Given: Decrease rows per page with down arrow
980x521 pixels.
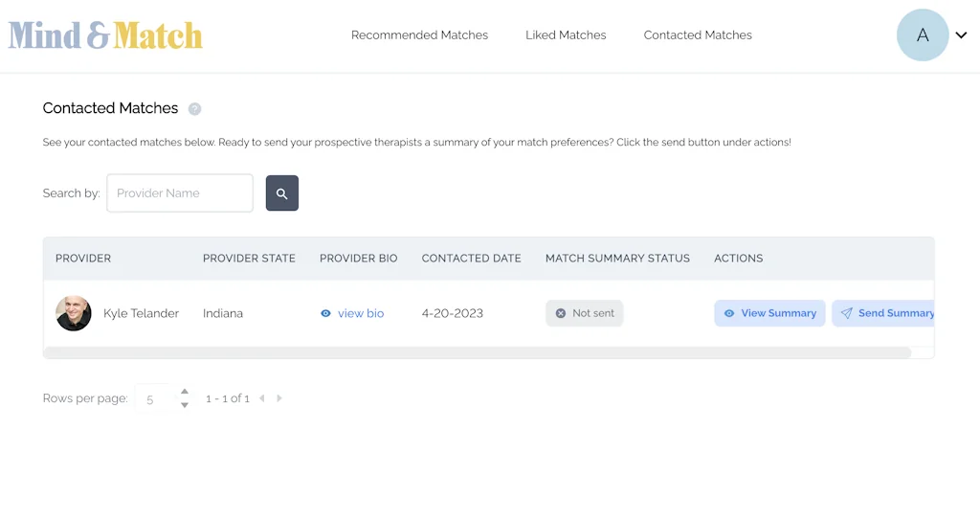Looking at the screenshot, I should 185,405.
